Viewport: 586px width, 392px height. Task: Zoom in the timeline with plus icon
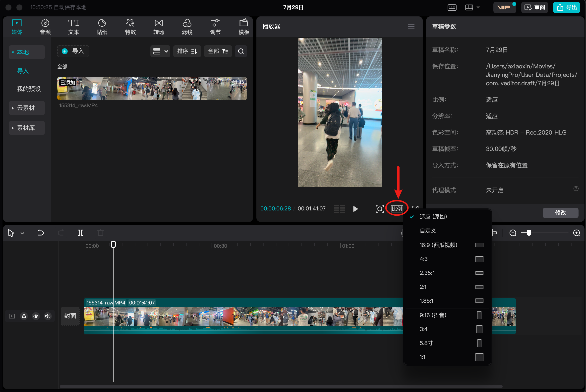577,233
